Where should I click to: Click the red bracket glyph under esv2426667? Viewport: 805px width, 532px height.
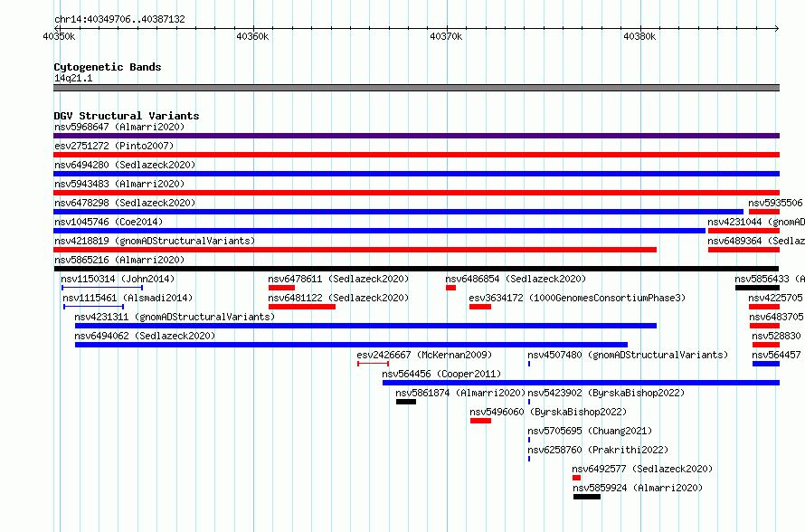click(374, 364)
